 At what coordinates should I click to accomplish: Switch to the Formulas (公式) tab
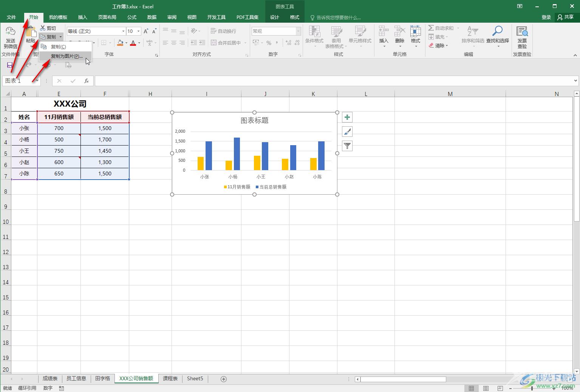coord(132,17)
